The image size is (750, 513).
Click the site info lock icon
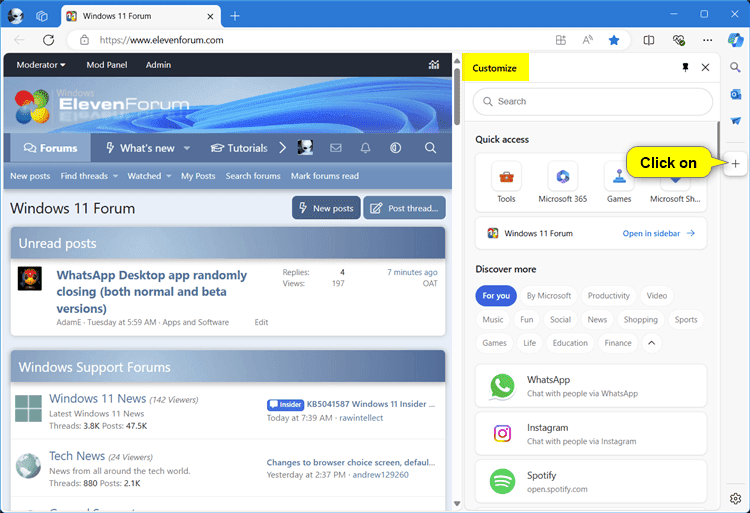(x=84, y=40)
